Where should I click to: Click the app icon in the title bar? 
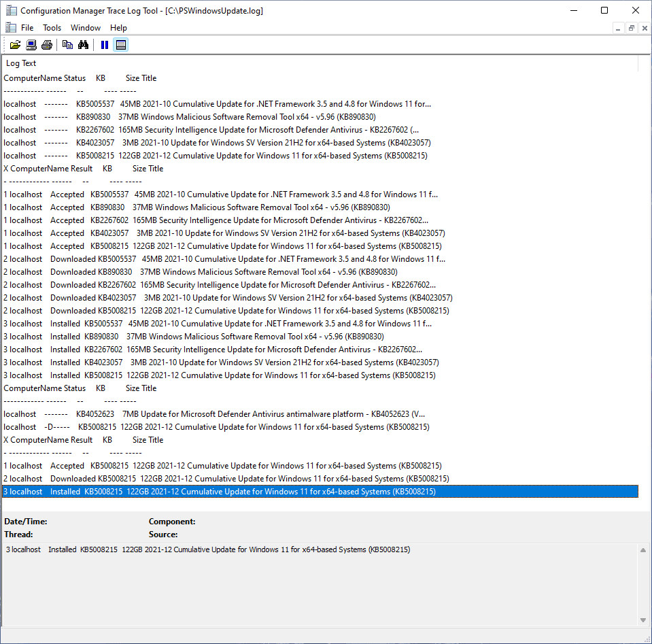coord(12,10)
